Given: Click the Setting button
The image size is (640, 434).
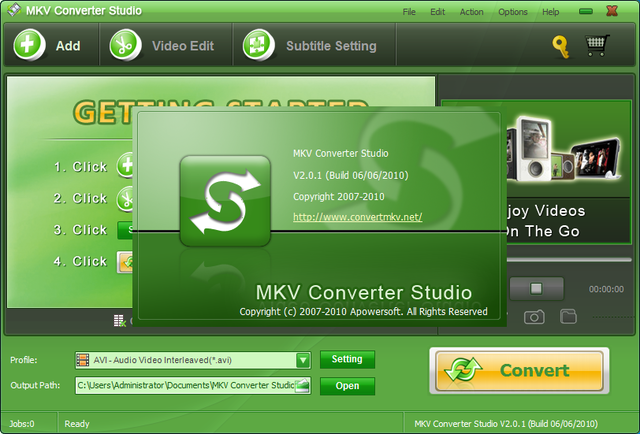Looking at the screenshot, I should pos(347,359).
